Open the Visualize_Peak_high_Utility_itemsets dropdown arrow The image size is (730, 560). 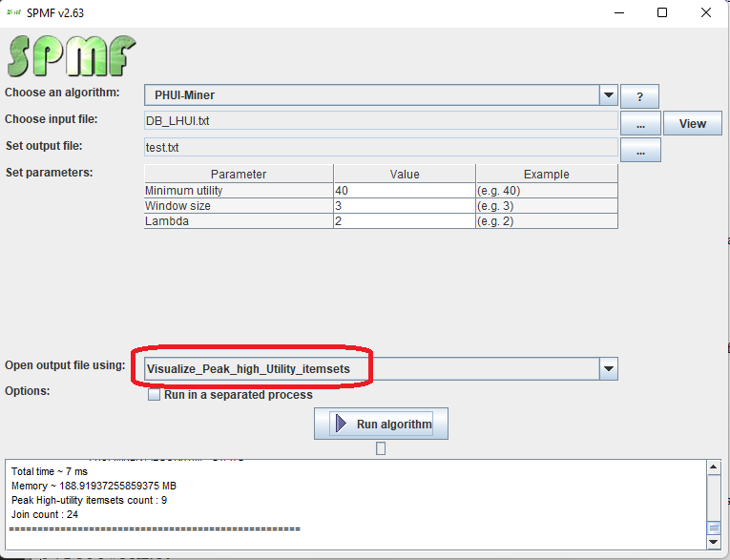pos(608,369)
